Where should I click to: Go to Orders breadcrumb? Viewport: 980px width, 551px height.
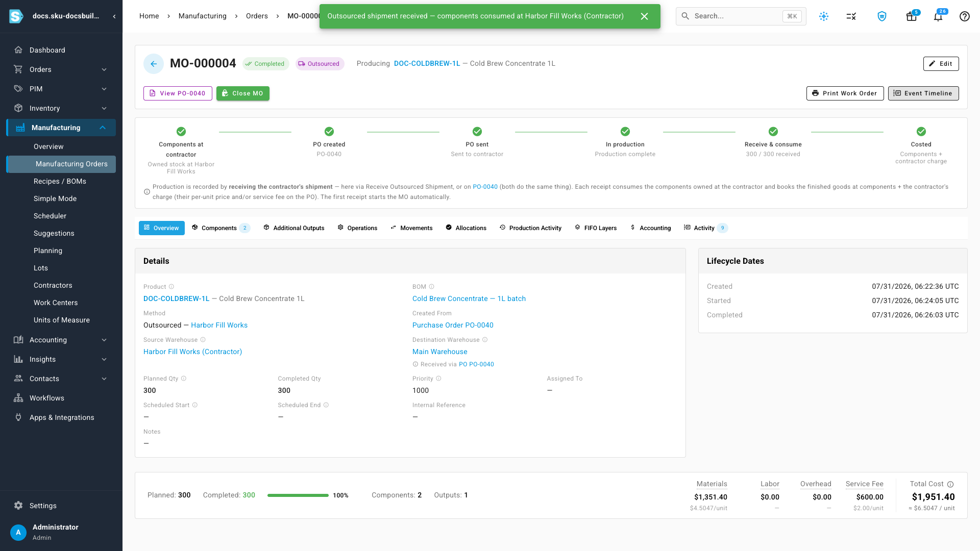click(x=257, y=16)
